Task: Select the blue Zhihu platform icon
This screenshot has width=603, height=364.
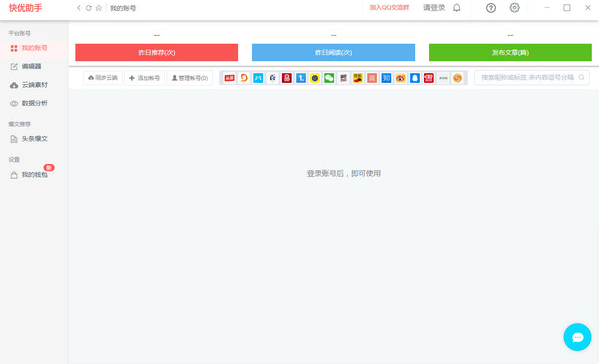Action: point(386,78)
